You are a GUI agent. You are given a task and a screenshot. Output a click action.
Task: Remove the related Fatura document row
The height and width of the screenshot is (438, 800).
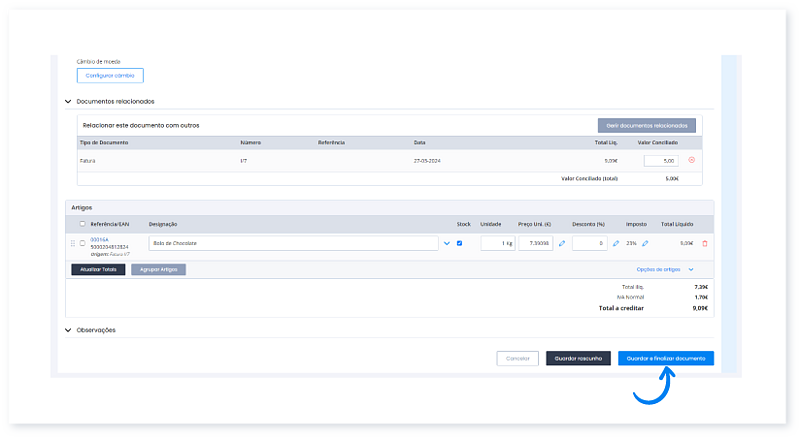[691, 160]
